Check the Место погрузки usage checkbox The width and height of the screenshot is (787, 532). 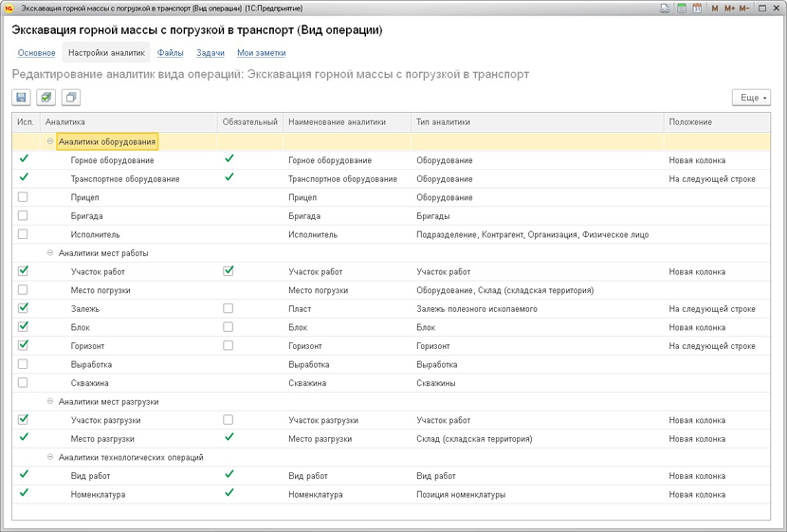click(x=23, y=290)
